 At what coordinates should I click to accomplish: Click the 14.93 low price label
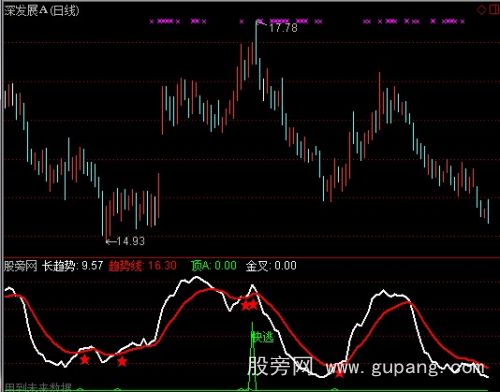click(x=130, y=241)
